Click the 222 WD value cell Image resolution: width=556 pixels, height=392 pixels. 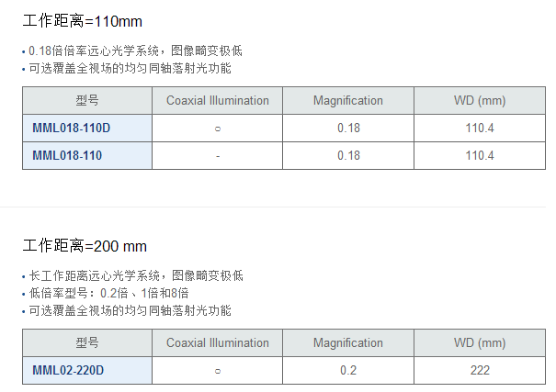point(480,371)
